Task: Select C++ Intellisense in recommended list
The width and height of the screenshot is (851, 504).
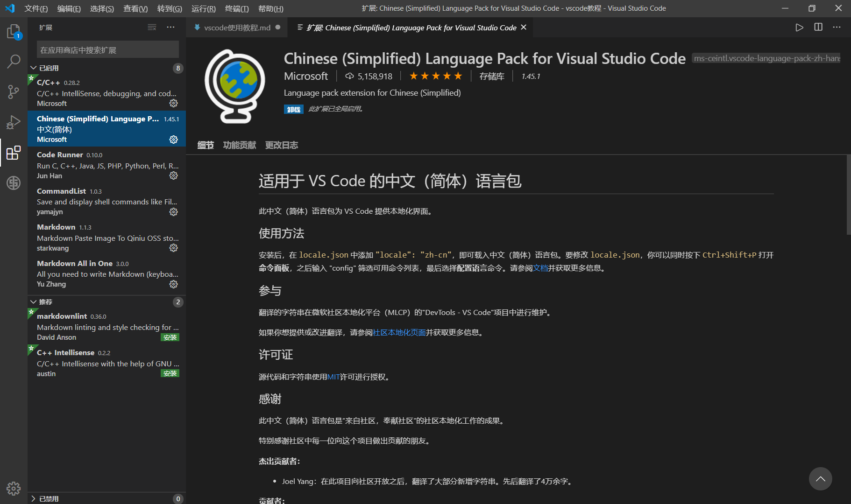Action: [x=107, y=363]
